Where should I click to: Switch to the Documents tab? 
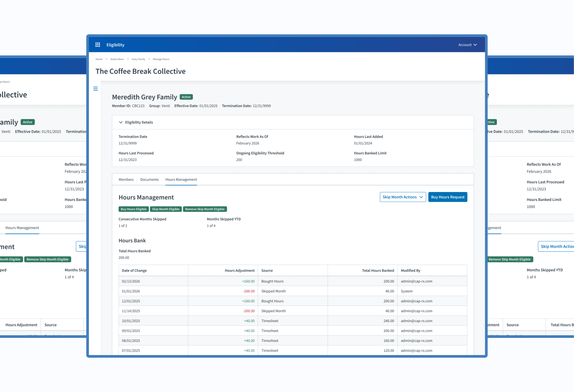149,180
